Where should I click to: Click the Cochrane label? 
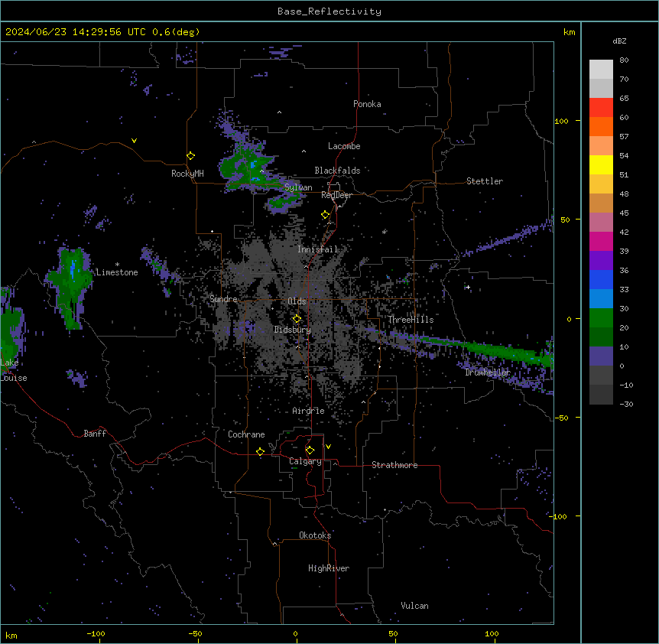(246, 434)
